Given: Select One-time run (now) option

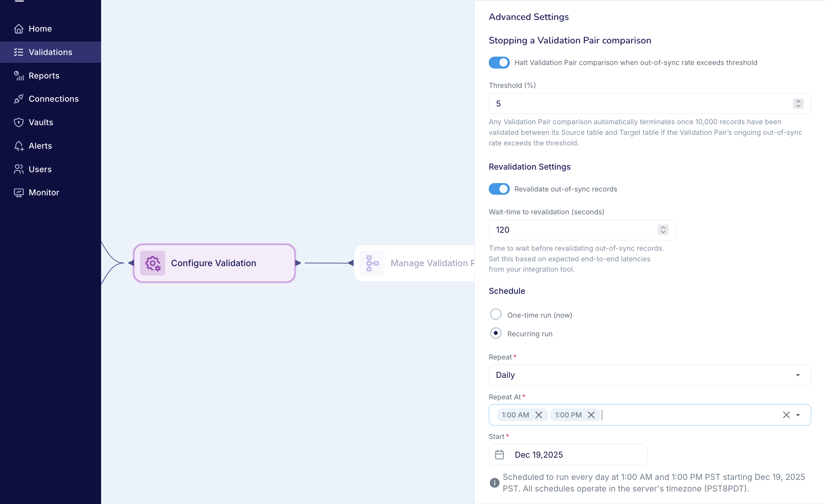Looking at the screenshot, I should (496, 314).
